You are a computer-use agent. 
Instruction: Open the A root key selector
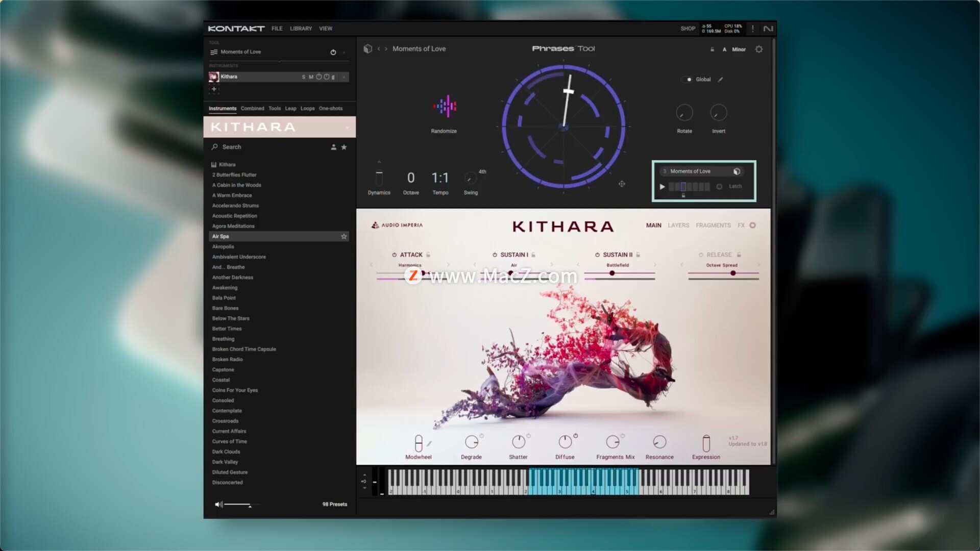tap(724, 49)
